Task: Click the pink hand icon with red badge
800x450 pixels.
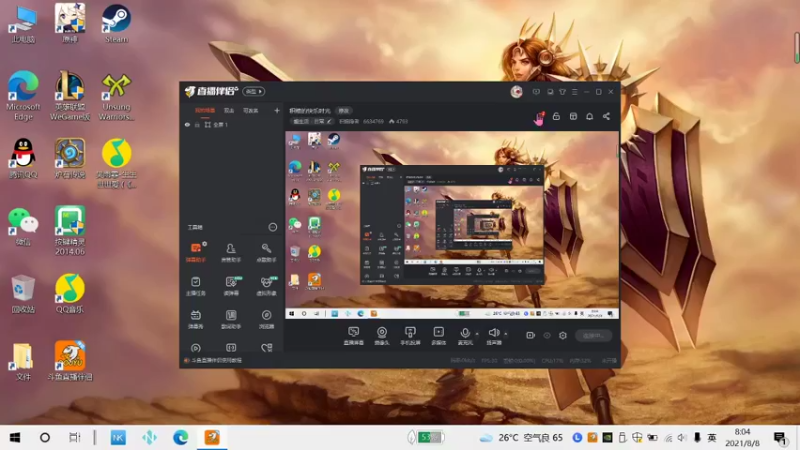Action: tap(539, 118)
